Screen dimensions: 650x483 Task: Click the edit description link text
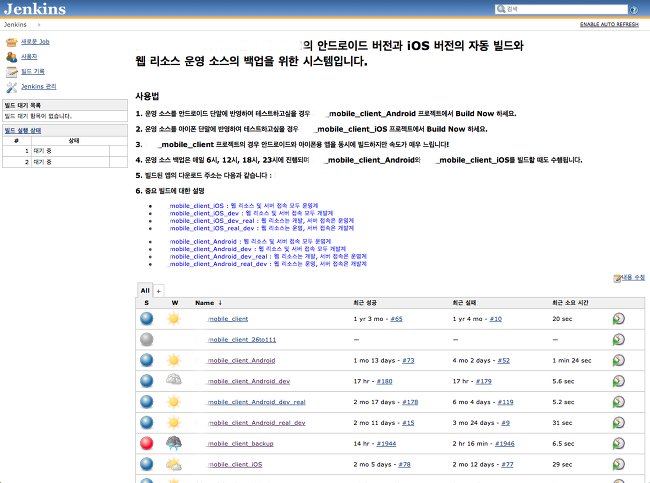tap(633, 277)
